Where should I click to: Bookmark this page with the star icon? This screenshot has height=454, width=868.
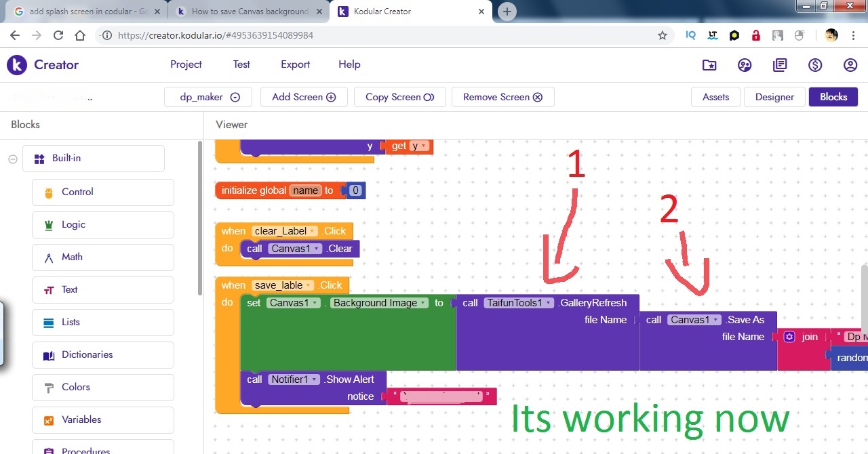(663, 35)
